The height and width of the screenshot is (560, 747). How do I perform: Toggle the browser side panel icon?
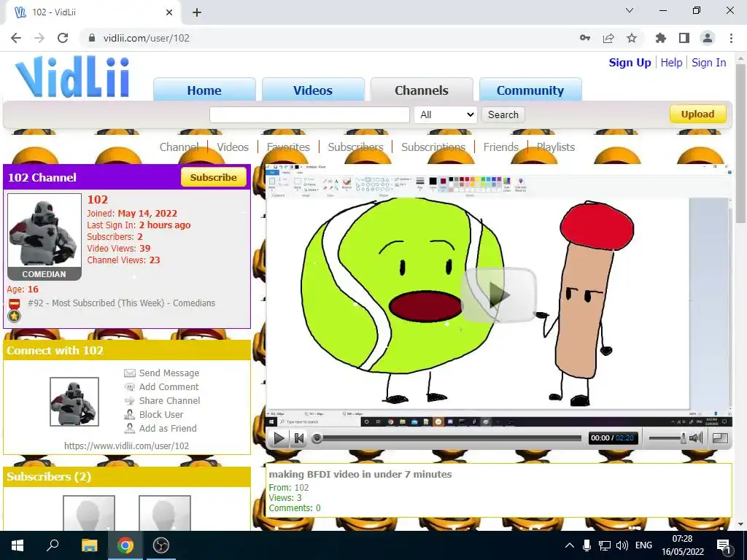coord(684,38)
